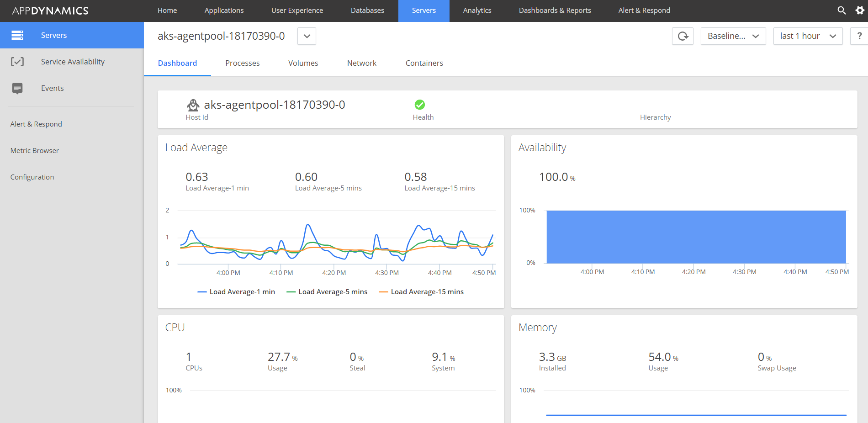Open Databases in top navigation

click(367, 11)
